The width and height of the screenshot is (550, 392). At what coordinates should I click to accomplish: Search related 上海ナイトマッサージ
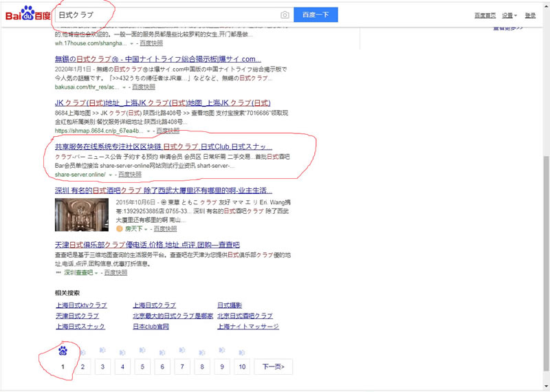[248, 327]
